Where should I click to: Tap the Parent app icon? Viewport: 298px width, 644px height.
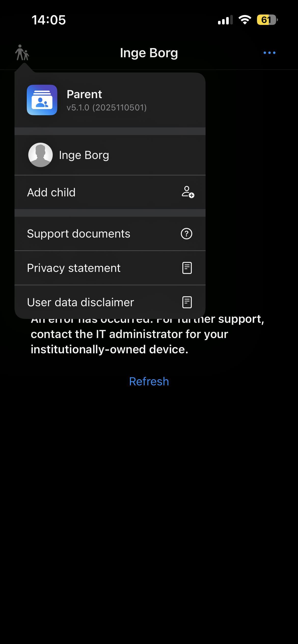tap(42, 100)
